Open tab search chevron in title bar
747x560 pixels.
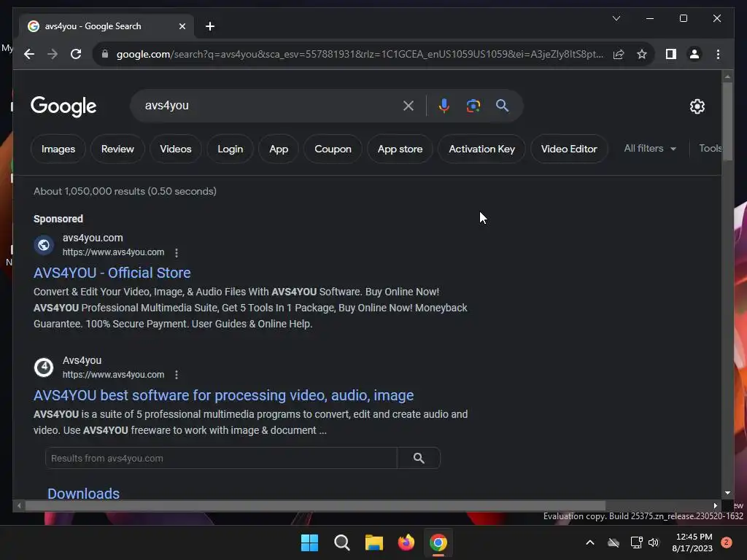(x=616, y=18)
